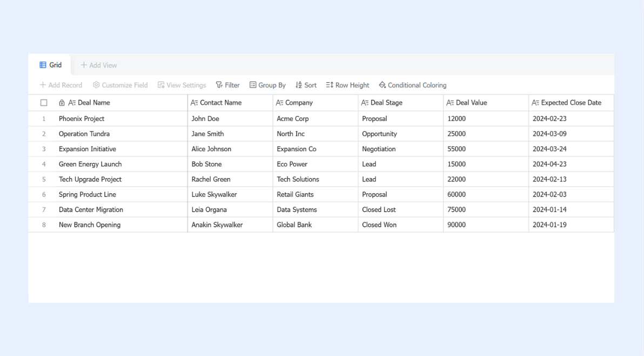
Task: Click the Grid view table icon
Action: (43, 65)
